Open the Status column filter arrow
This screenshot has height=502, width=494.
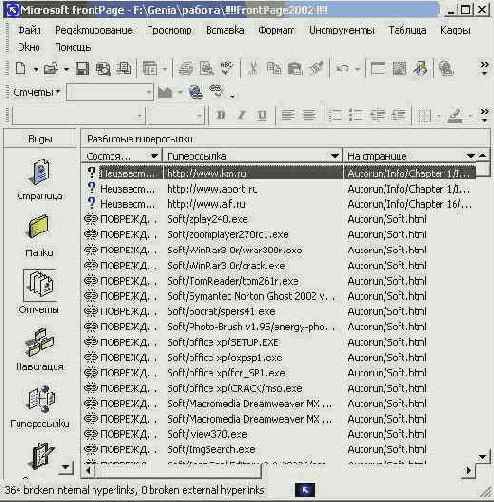[x=154, y=156]
